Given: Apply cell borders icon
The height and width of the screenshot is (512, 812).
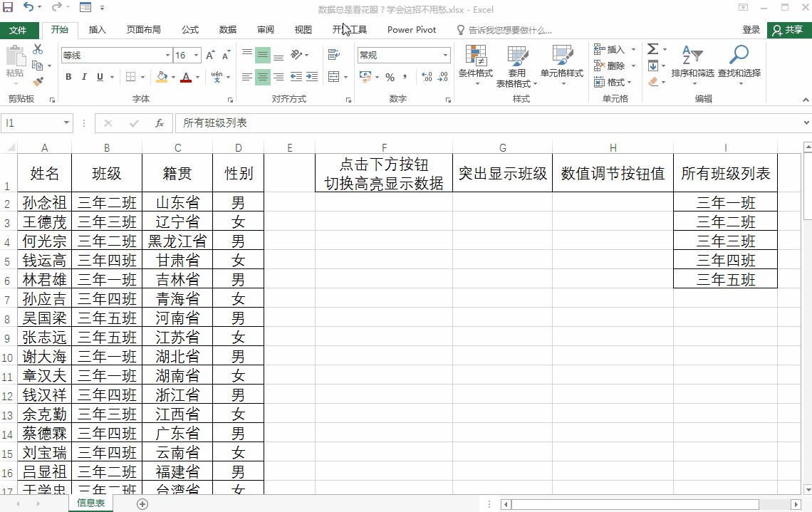Looking at the screenshot, I should [130, 77].
